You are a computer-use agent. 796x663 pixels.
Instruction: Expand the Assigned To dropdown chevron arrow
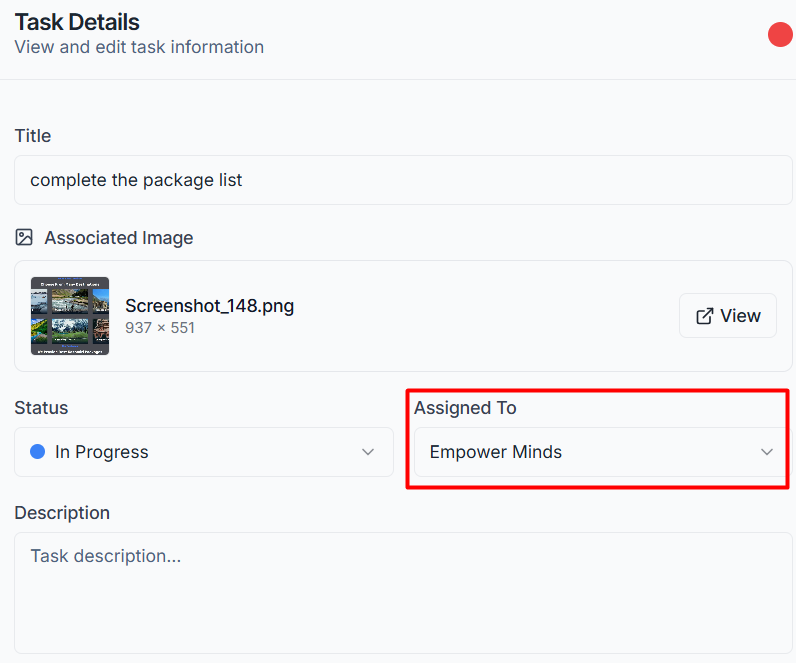click(767, 452)
